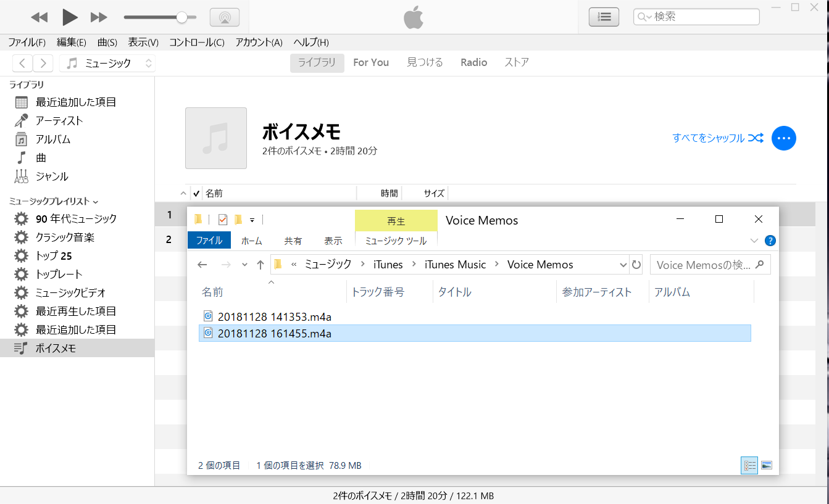Select アルバム in the sidebar
This screenshot has width=829, height=504.
click(x=77, y=139)
